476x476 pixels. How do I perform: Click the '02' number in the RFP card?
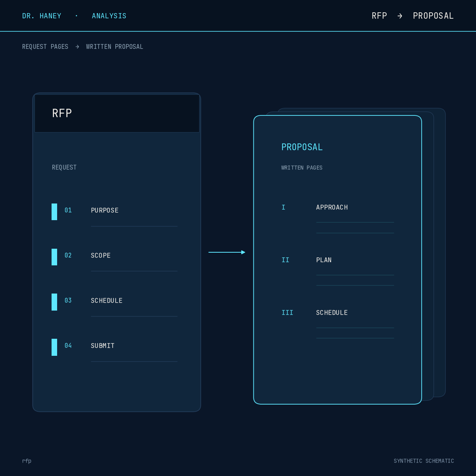68,255
